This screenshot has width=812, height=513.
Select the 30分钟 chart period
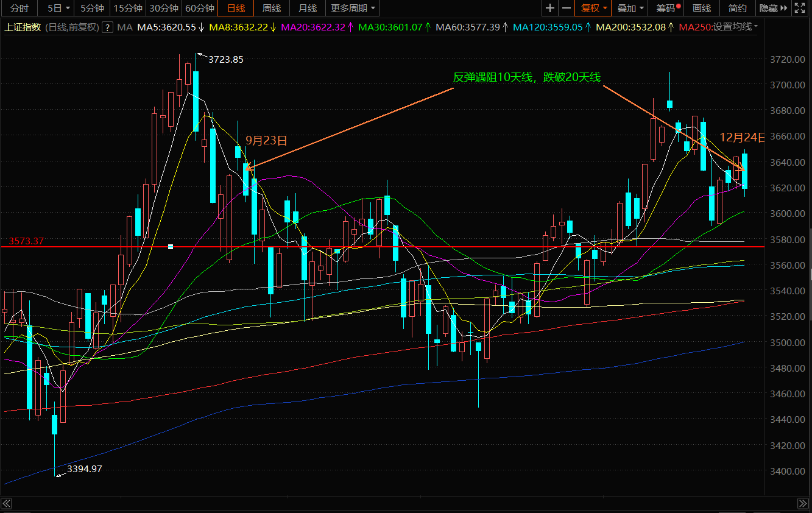164,8
